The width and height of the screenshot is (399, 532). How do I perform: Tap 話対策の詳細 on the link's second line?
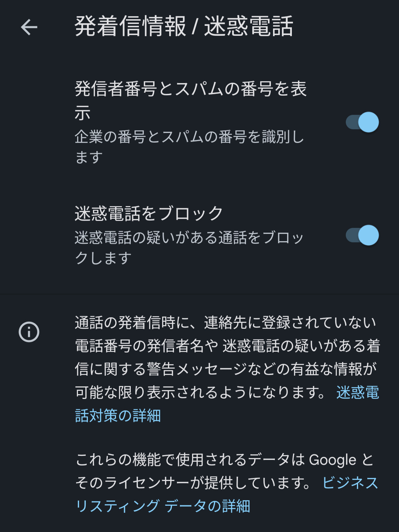pos(118,416)
